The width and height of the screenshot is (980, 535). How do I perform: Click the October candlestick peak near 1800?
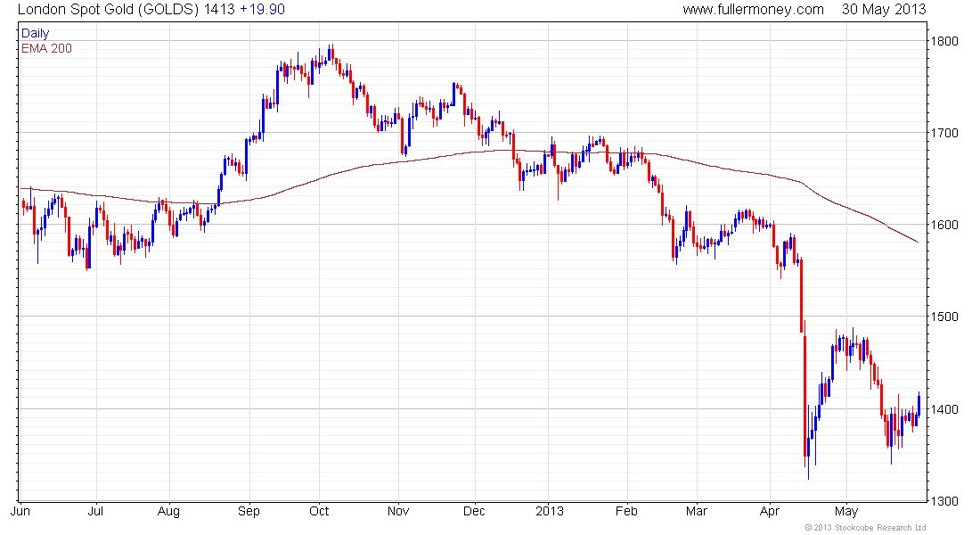click(x=332, y=52)
